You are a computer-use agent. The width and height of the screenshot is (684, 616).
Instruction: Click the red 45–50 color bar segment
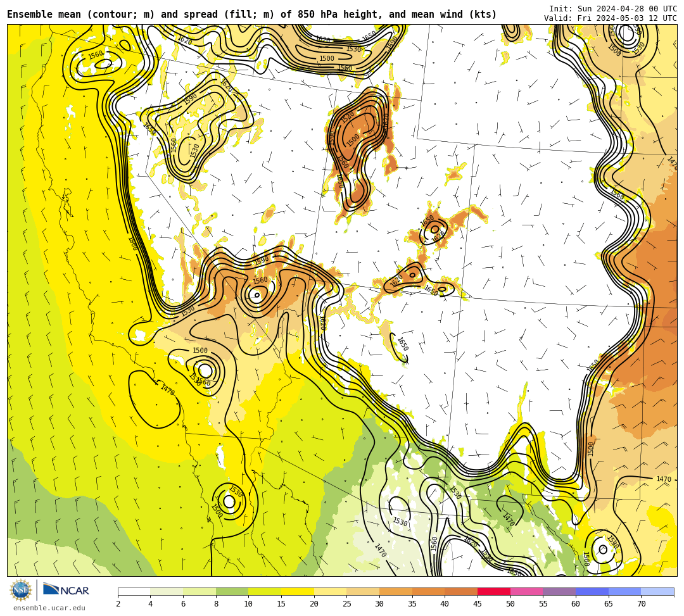coord(494,591)
